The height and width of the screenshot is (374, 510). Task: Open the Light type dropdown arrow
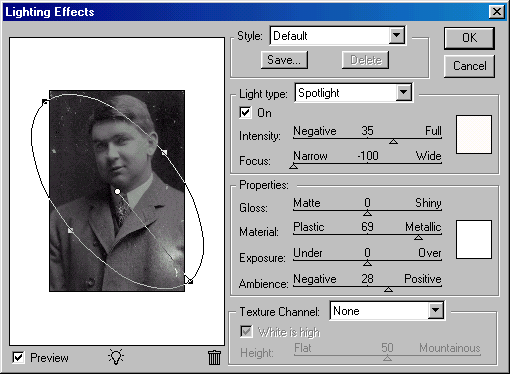pos(404,92)
